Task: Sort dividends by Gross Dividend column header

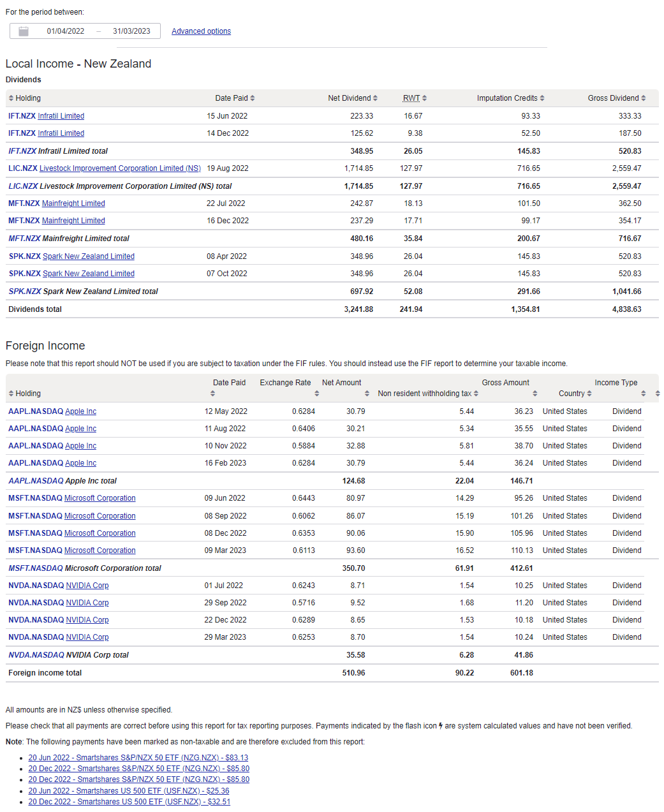Action: 617,98
